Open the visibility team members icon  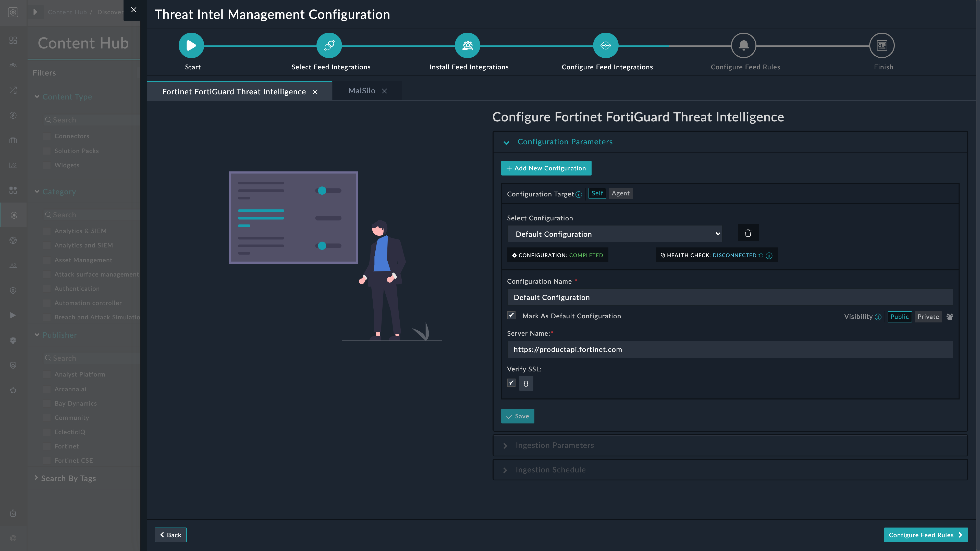(x=950, y=317)
